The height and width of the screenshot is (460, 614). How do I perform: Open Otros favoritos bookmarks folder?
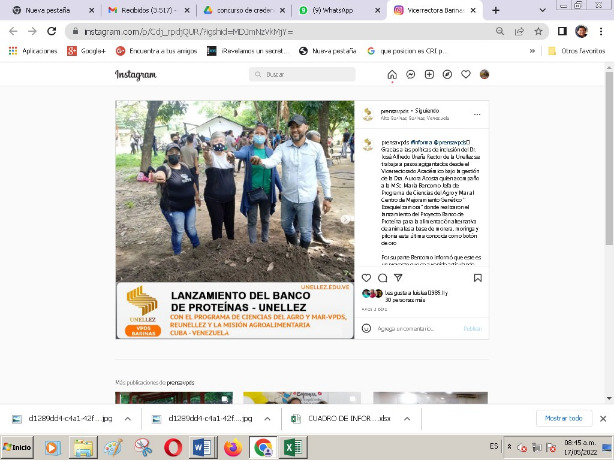(x=577, y=51)
